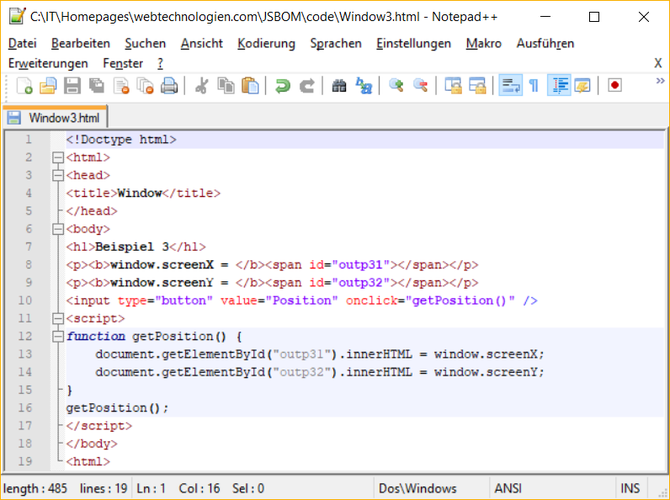Viewport: 670px width, 500px height.
Task: Click the User Defined Language icon
Action: pyautogui.click(x=582, y=85)
